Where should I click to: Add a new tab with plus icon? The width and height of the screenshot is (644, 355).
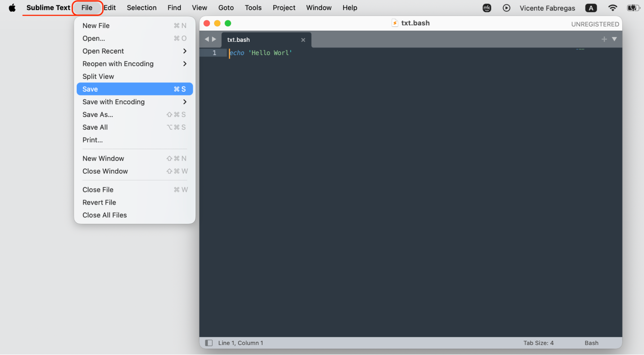[604, 39]
